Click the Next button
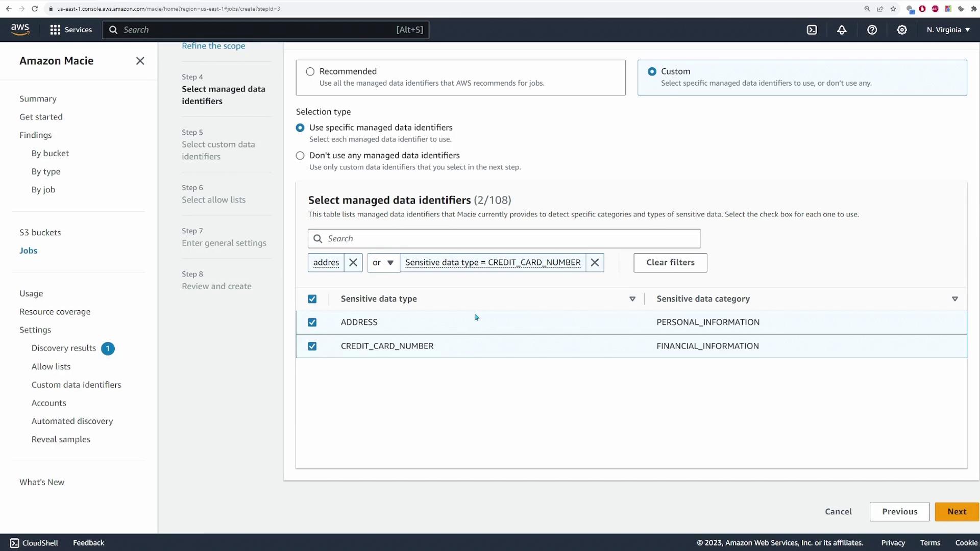This screenshot has height=551, width=980. tap(957, 512)
